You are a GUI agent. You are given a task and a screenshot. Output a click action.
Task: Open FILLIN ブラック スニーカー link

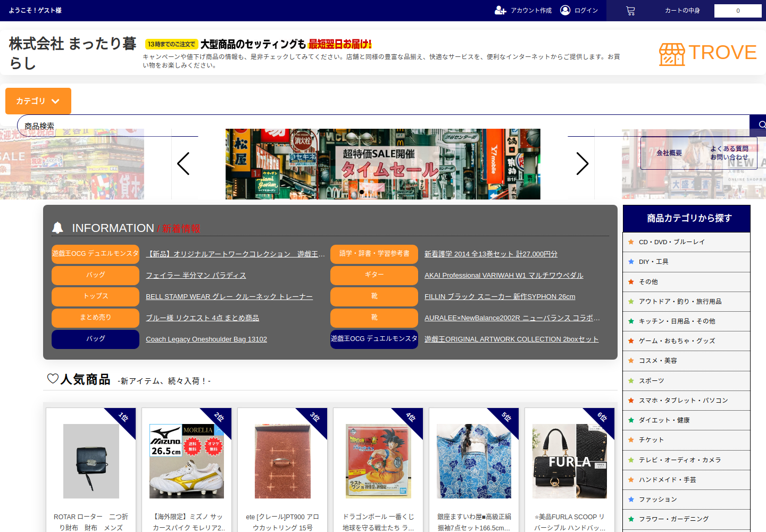coord(500,297)
